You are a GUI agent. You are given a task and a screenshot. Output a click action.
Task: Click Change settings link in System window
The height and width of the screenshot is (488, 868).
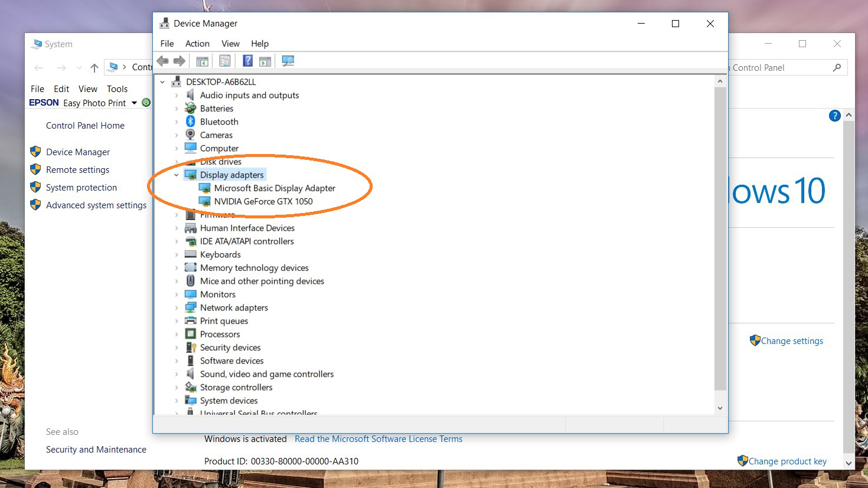(792, 341)
